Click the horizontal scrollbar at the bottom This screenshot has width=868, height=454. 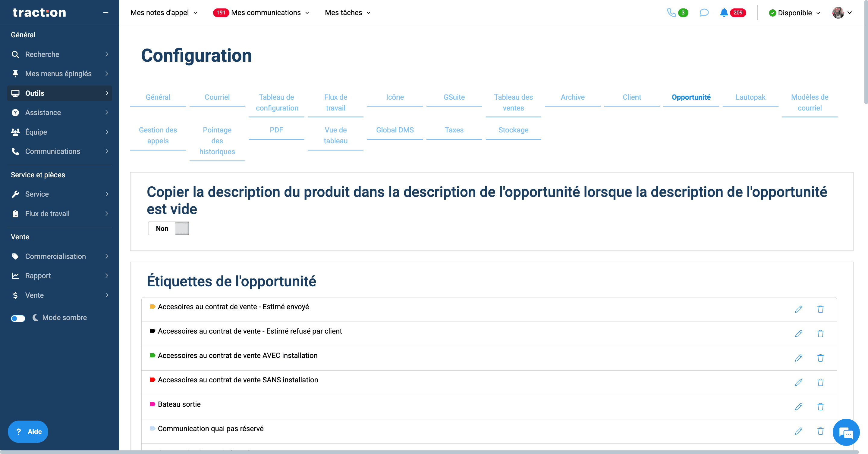click(429, 452)
